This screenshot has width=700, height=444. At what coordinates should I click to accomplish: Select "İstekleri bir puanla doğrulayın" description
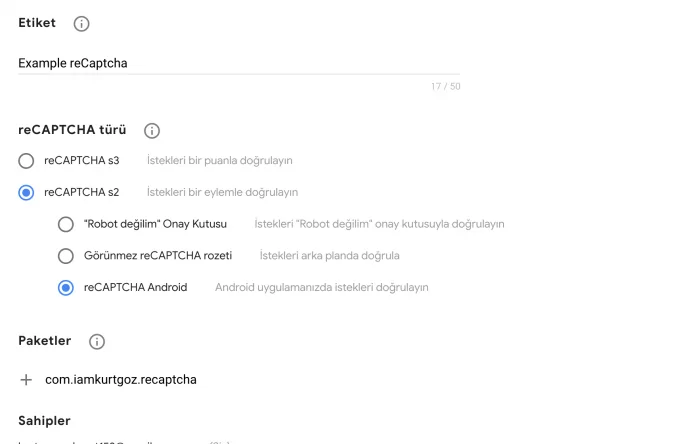220,161
